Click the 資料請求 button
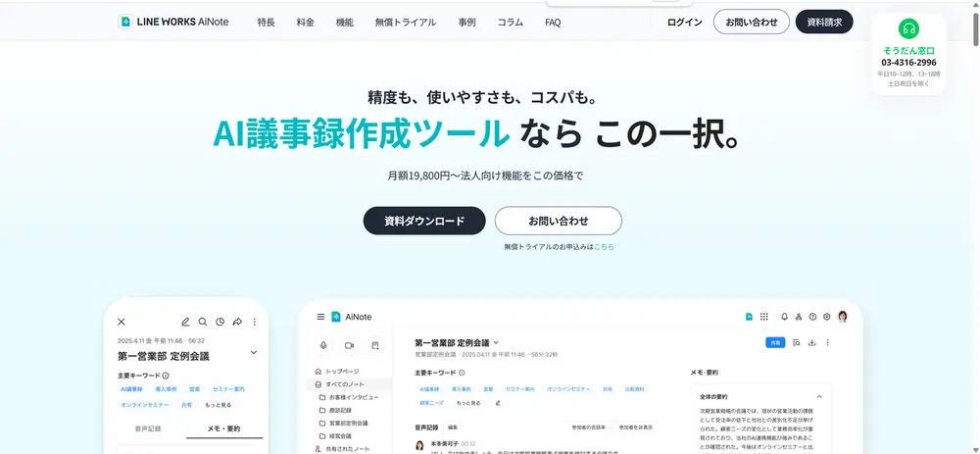This screenshot has height=454, width=980. (824, 22)
